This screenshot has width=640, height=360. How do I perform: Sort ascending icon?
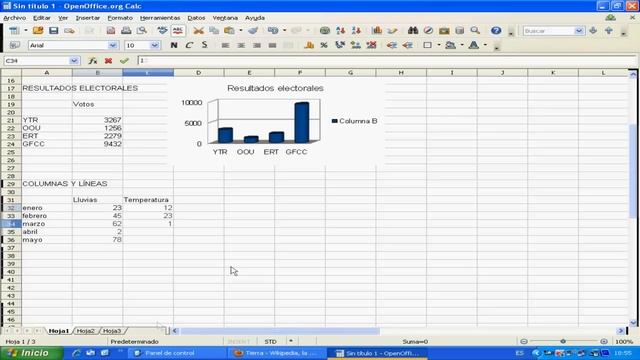[x=340, y=31]
